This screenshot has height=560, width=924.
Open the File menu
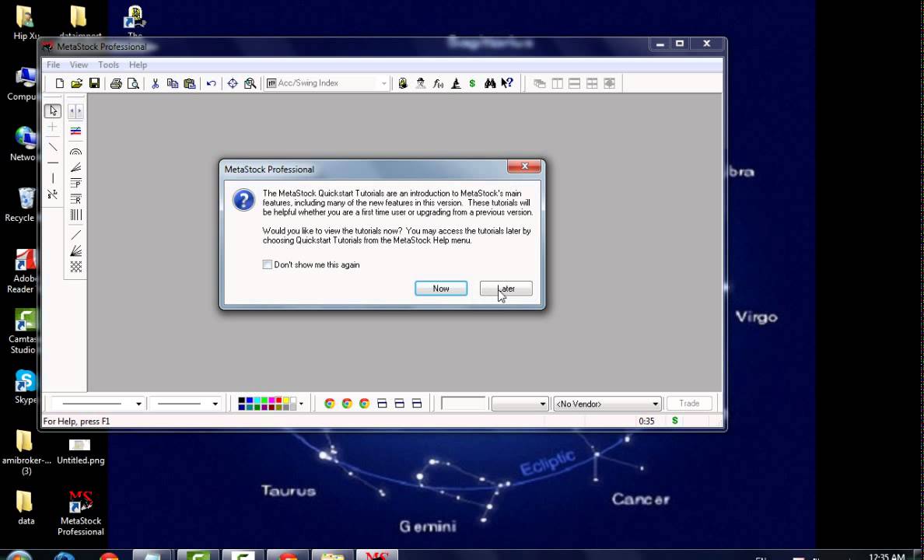(x=53, y=65)
